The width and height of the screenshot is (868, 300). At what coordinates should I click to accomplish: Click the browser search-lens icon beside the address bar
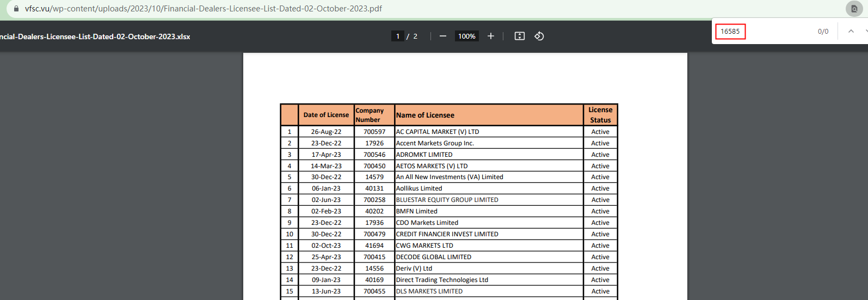point(854,9)
